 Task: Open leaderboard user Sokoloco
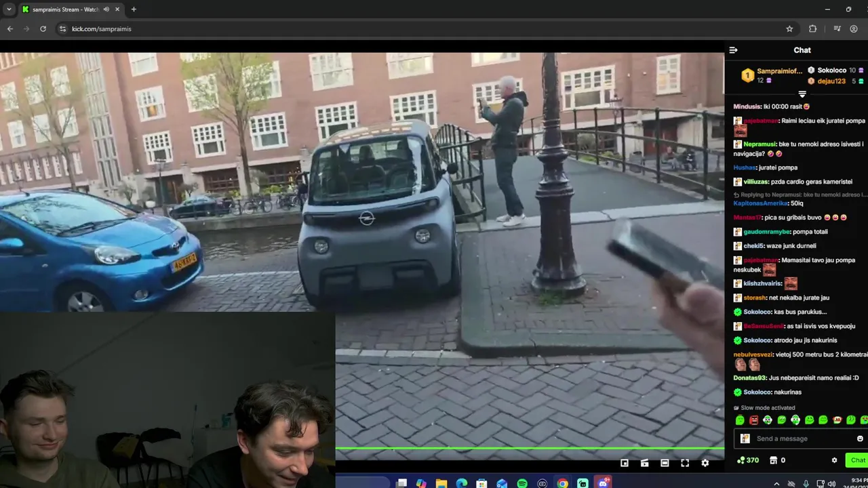831,70
